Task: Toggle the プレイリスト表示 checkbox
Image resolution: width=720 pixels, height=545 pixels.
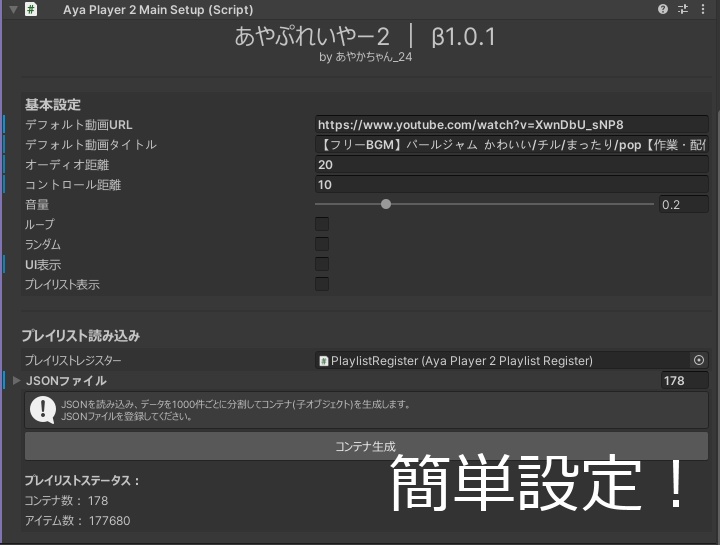Action: [322, 284]
